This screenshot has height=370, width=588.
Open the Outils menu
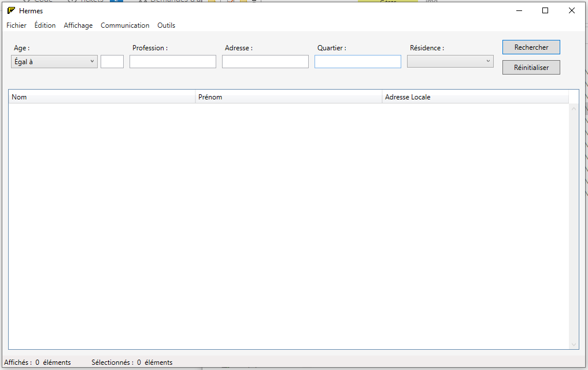(x=167, y=25)
